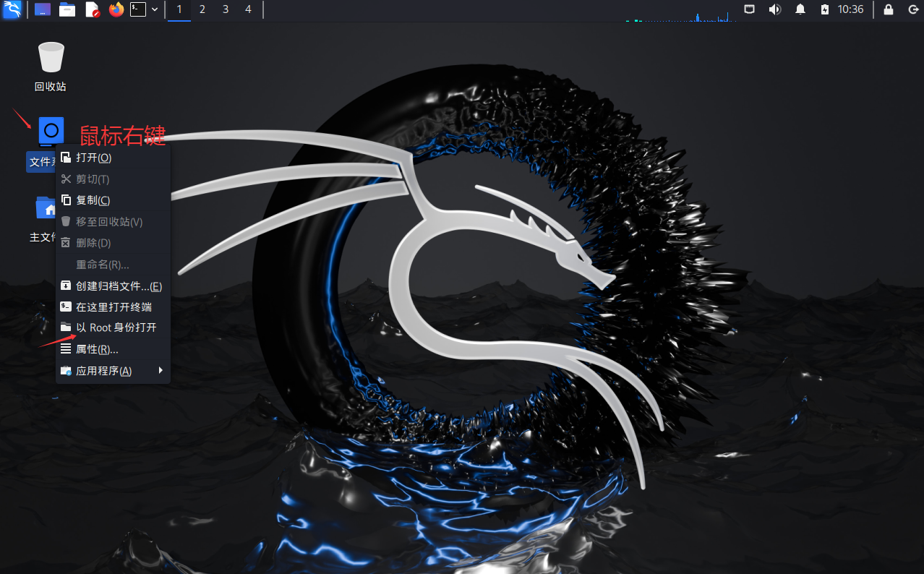Choose 打开(O) in the context menu
This screenshot has height=574, width=924.
tap(114, 158)
